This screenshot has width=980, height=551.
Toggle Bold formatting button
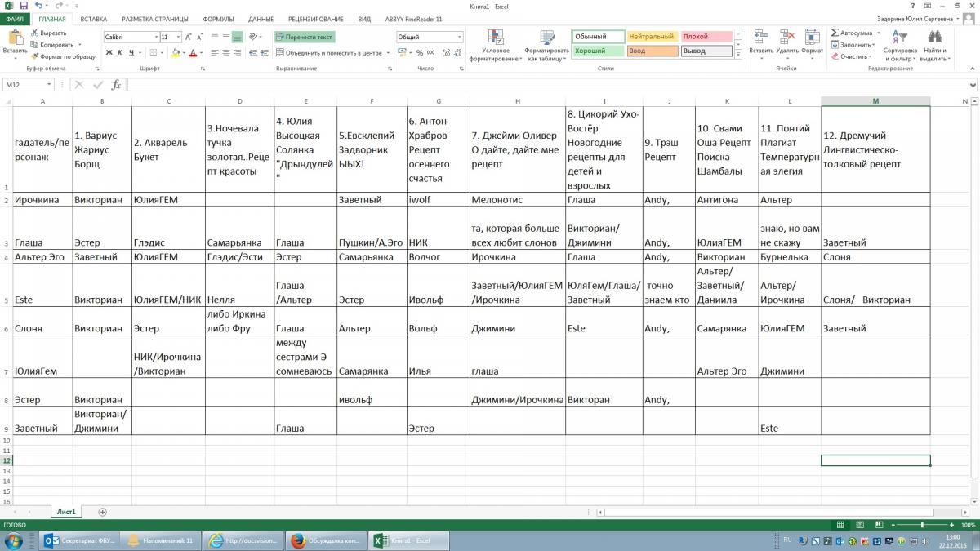point(108,52)
